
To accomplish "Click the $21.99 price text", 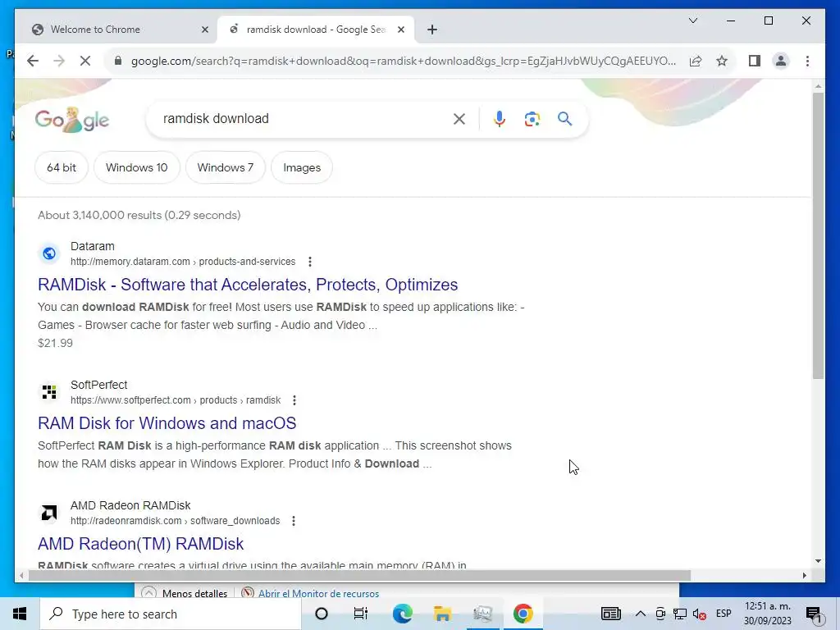I will pos(55,343).
